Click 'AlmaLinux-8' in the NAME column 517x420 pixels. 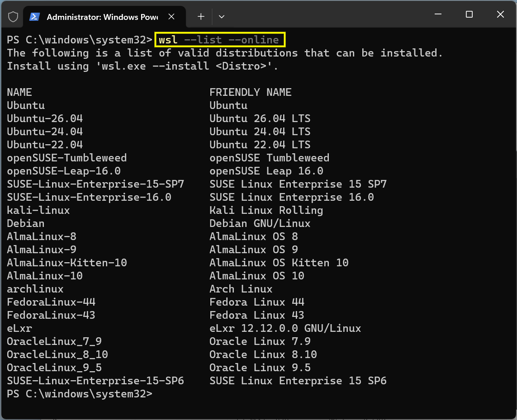click(x=42, y=236)
